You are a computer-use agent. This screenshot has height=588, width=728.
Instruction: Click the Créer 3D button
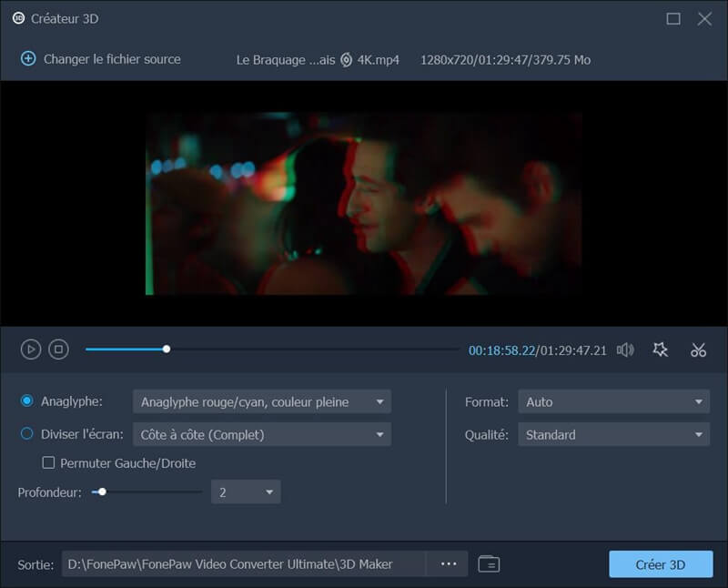pyautogui.click(x=661, y=564)
